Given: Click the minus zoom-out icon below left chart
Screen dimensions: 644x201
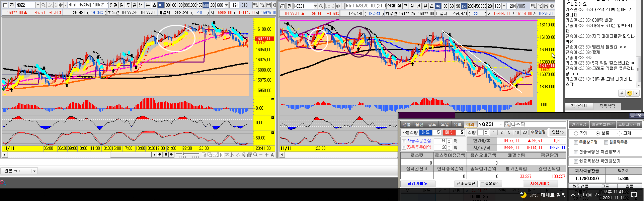Looking at the screenshot, I should [x=261, y=155].
